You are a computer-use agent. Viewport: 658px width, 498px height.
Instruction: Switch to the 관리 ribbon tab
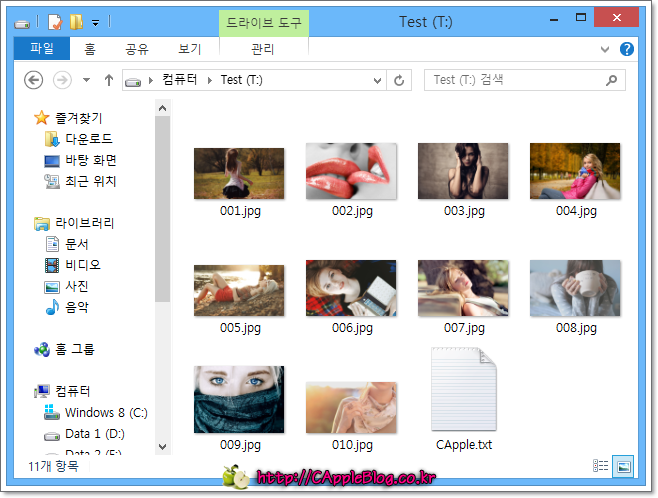click(x=263, y=49)
